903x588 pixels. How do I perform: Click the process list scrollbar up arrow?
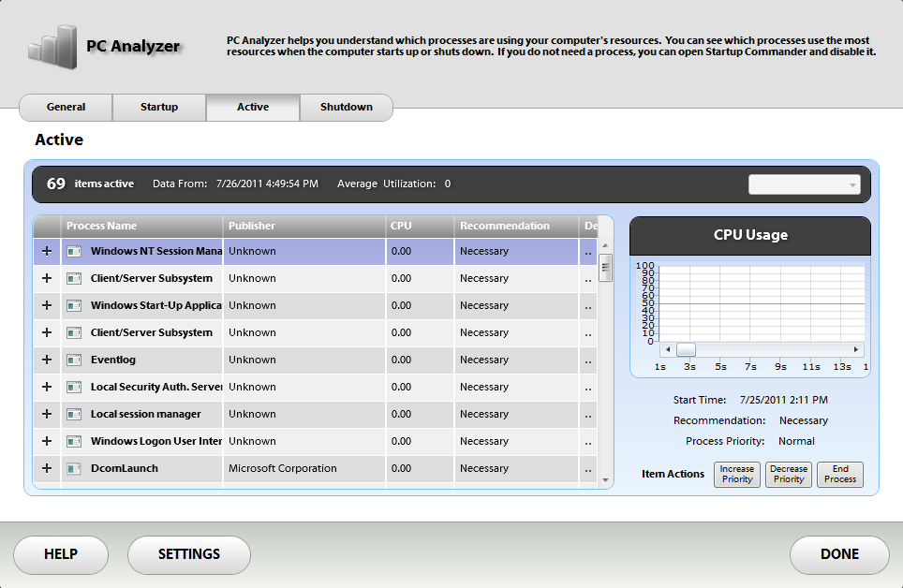605,246
